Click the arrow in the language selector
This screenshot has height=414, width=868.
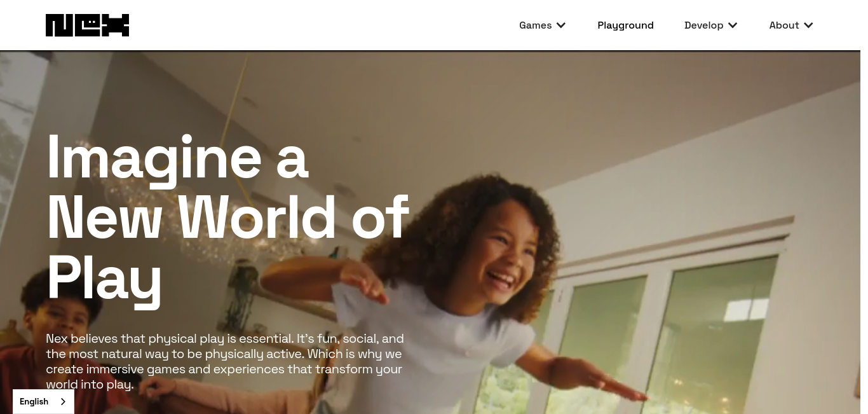tap(62, 401)
